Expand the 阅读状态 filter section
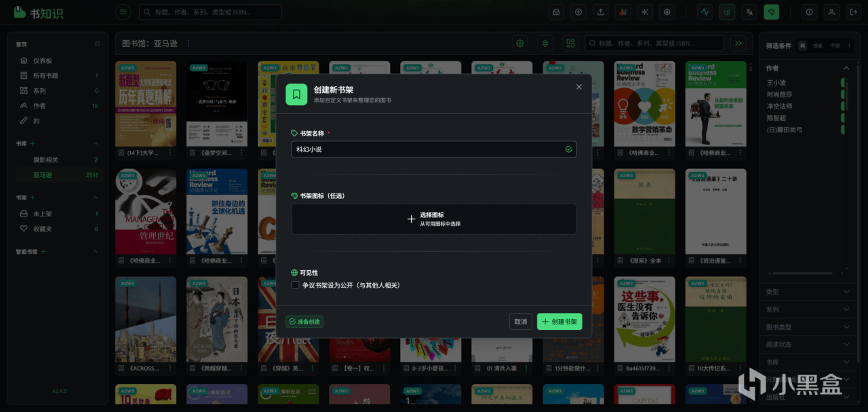This screenshot has width=868, height=412. tap(807, 344)
